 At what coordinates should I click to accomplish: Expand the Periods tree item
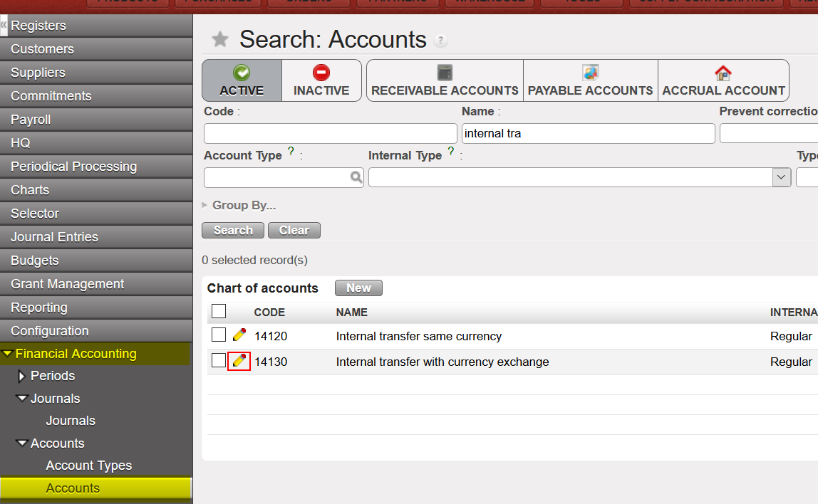tap(22, 376)
